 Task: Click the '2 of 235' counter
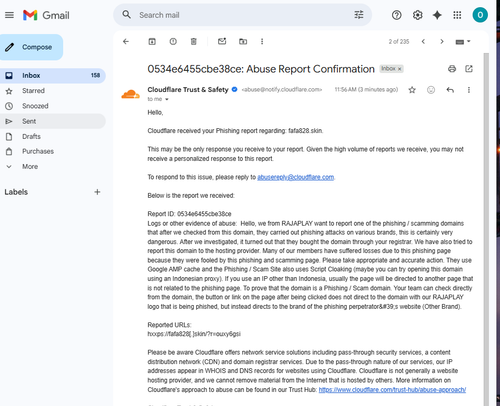coord(399,42)
